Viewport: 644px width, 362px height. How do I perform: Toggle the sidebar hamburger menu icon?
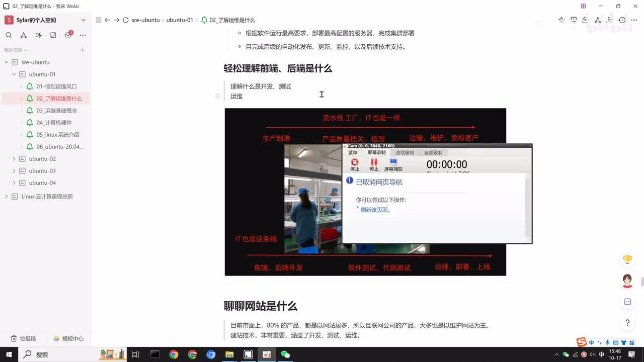coord(99,20)
